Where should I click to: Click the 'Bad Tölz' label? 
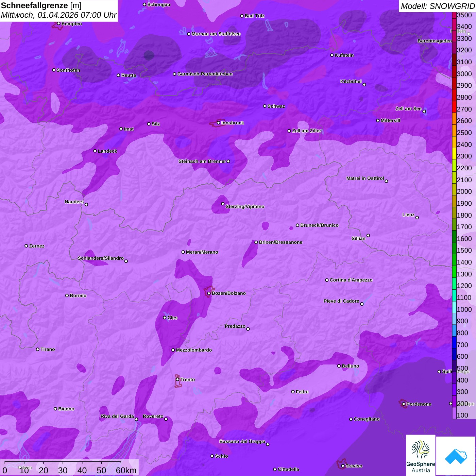click(x=255, y=16)
